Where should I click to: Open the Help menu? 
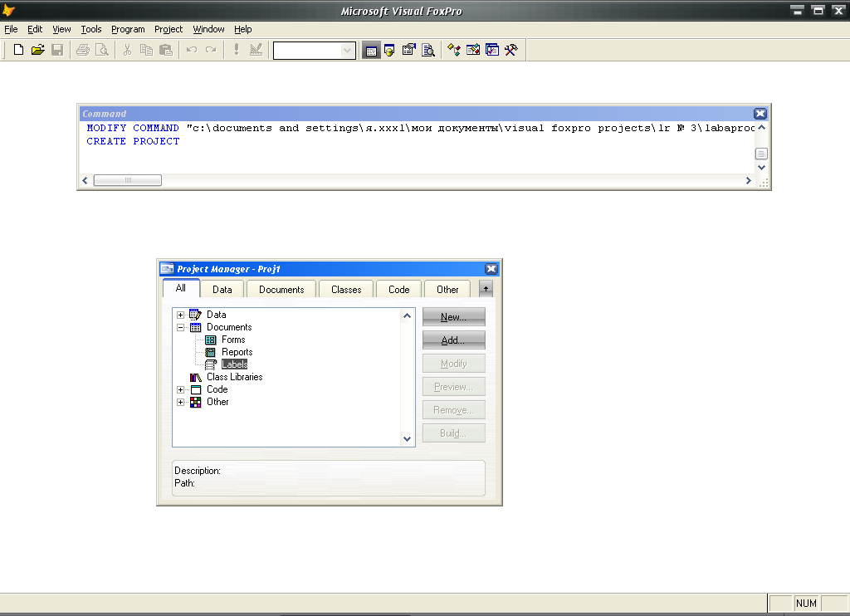tap(243, 29)
